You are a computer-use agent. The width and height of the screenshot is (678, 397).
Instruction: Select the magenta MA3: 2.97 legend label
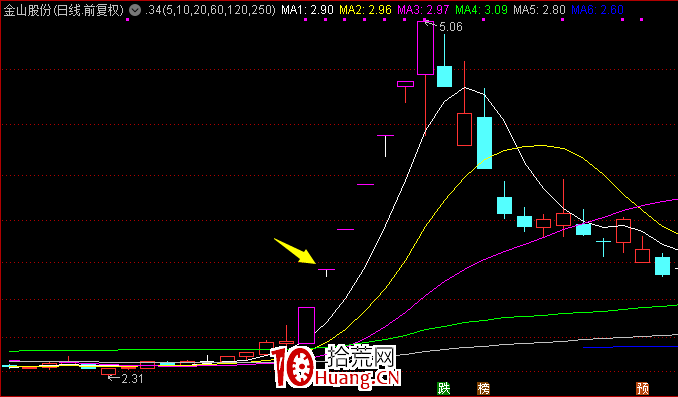click(x=423, y=10)
